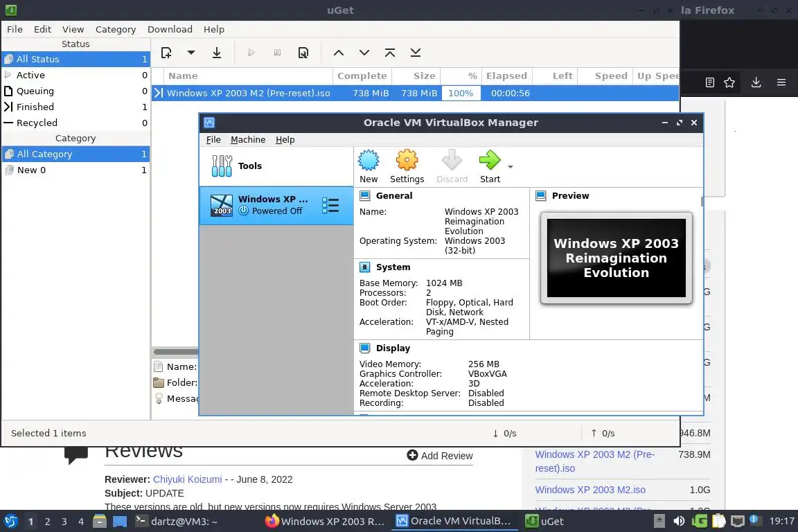Image resolution: width=798 pixels, height=532 pixels.
Task: Click the horizontal scrollbar under the download list
Action: (x=175, y=352)
